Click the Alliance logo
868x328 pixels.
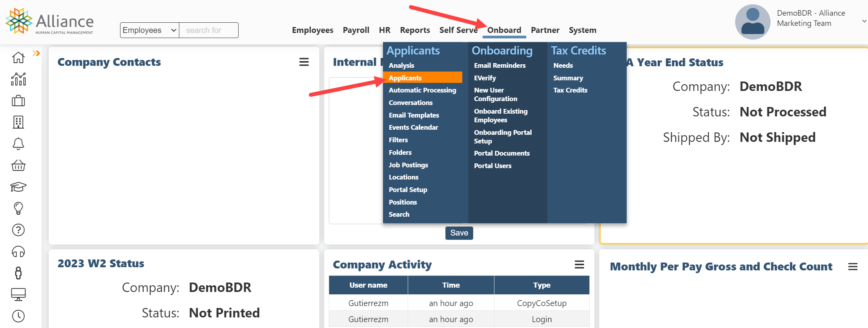[x=49, y=22]
